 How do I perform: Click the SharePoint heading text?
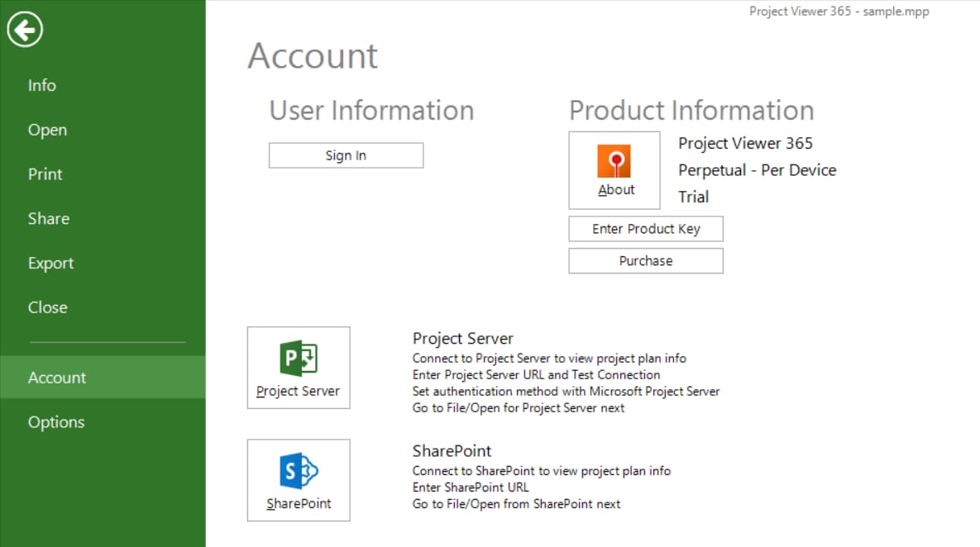tap(452, 451)
